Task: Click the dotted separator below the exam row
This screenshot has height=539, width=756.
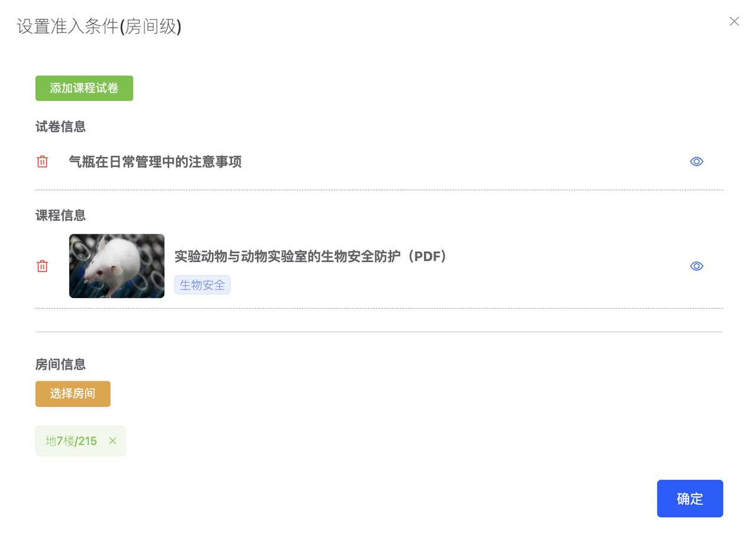Action: tap(379, 190)
